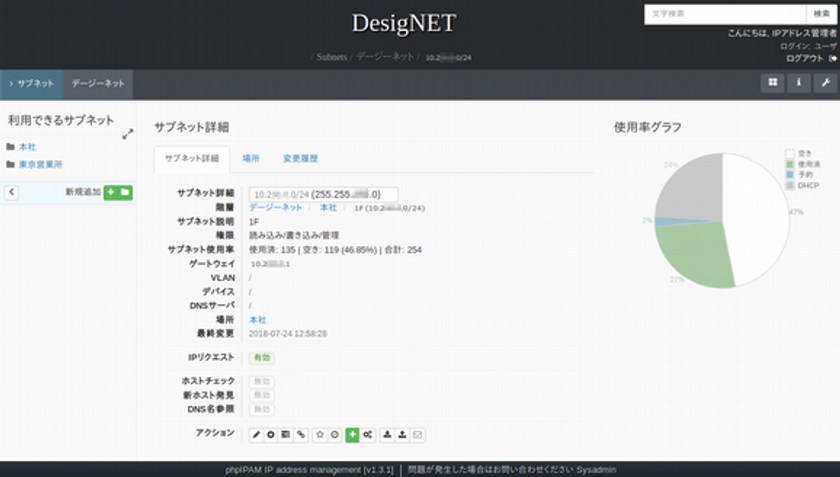The image size is (840, 477).
Task: Click the wrench administration icon in top bar
Action: 825,83
